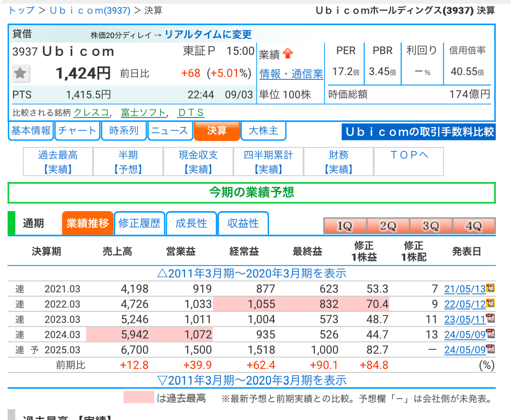Screen dimensions: 511x420
Task: Expand △2011年3月期〜2020年3月期を表示 above the table
Action: (252, 273)
